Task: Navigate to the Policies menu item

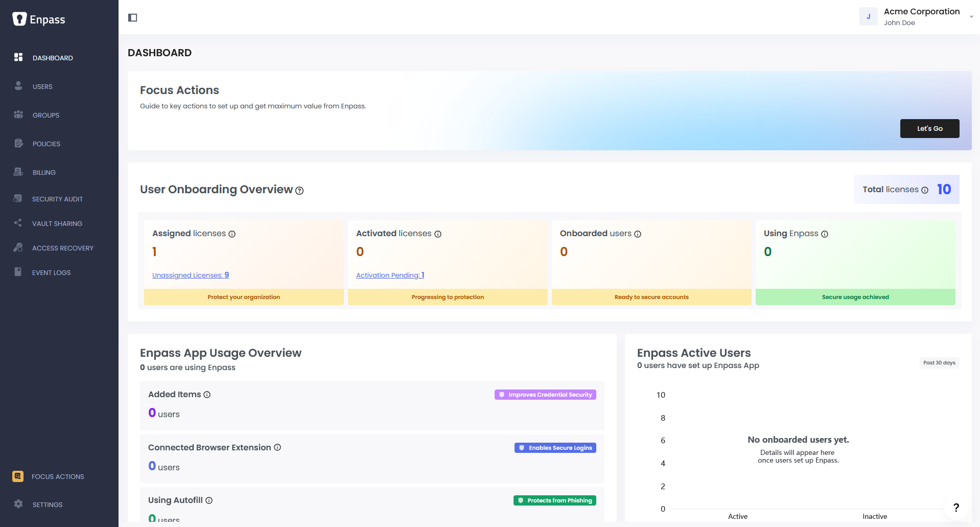Action: [46, 144]
